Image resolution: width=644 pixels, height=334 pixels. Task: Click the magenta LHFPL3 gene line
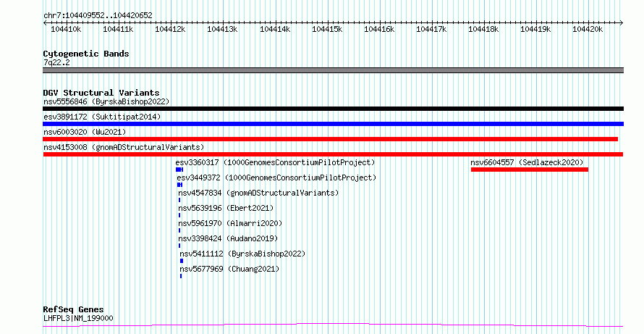333,325
